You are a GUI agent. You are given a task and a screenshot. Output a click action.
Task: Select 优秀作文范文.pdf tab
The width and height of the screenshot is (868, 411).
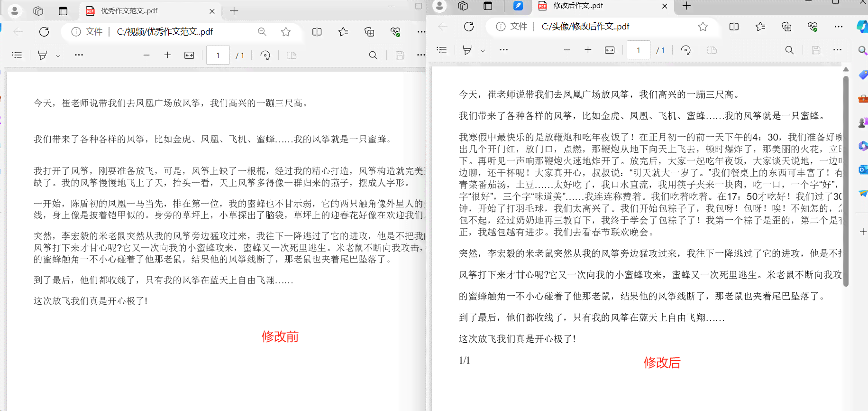[x=151, y=11]
